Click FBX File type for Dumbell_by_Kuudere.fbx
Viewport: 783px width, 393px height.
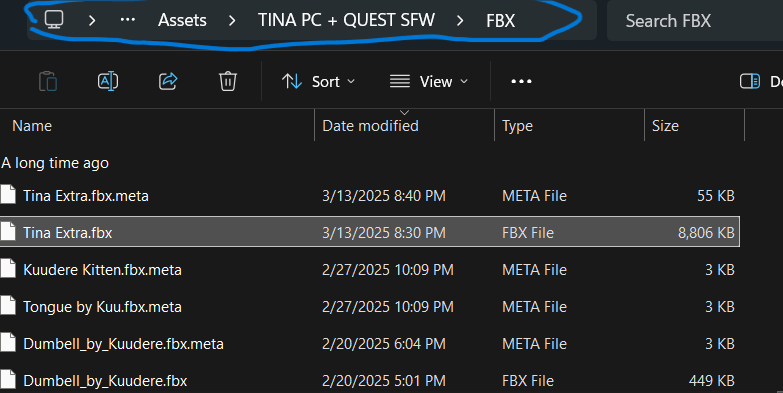528,381
